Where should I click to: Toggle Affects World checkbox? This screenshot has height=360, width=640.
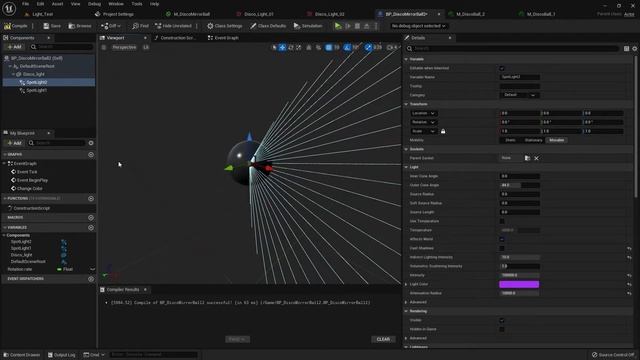[x=502, y=239]
